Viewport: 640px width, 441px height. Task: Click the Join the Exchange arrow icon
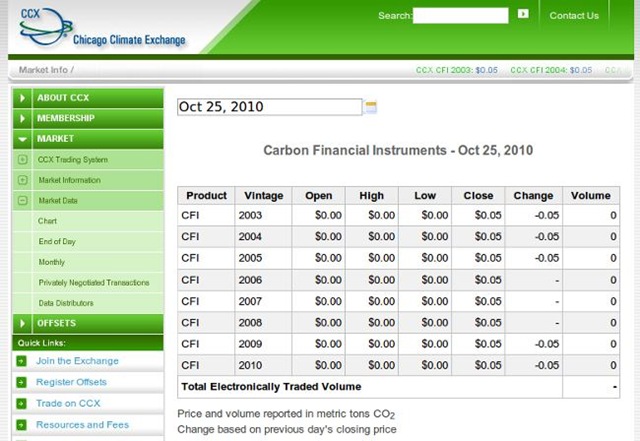(x=21, y=361)
